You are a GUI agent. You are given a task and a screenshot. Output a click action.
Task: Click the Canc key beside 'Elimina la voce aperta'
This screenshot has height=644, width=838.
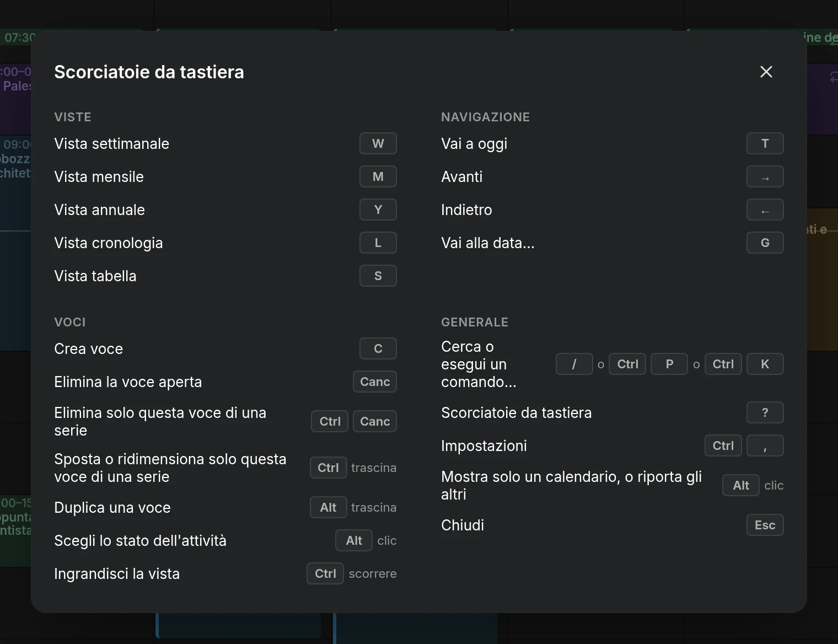[375, 382]
